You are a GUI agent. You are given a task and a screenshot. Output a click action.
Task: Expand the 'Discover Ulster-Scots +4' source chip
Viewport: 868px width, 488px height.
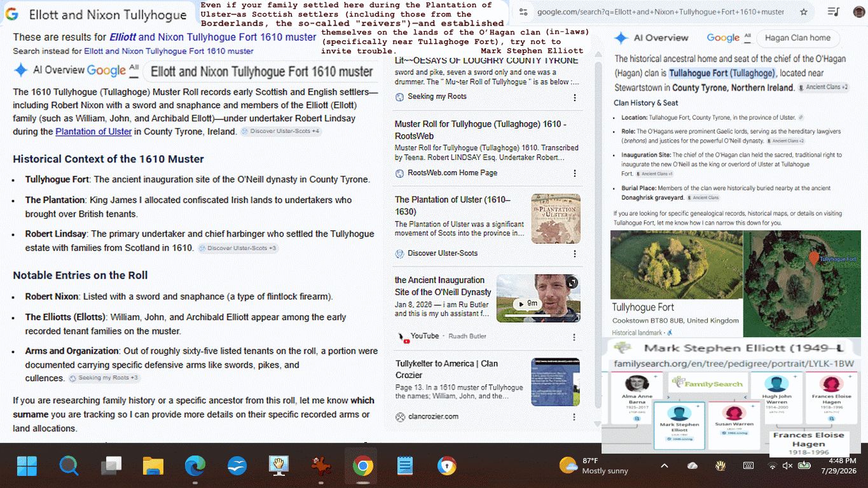(x=280, y=132)
